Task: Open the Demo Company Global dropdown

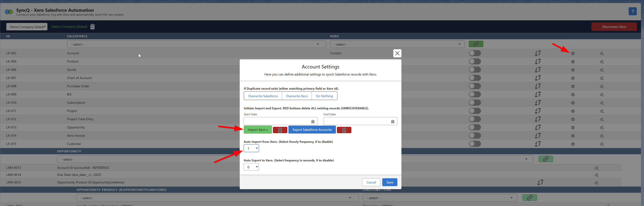Action: (x=27, y=27)
